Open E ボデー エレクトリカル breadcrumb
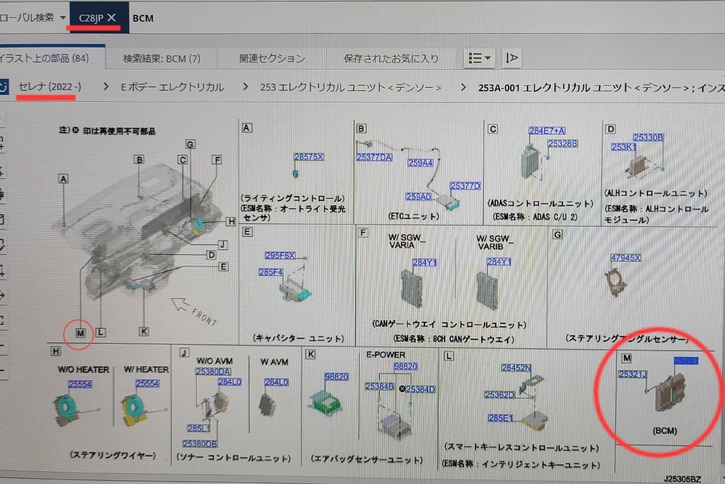725x484 pixels. (172, 87)
